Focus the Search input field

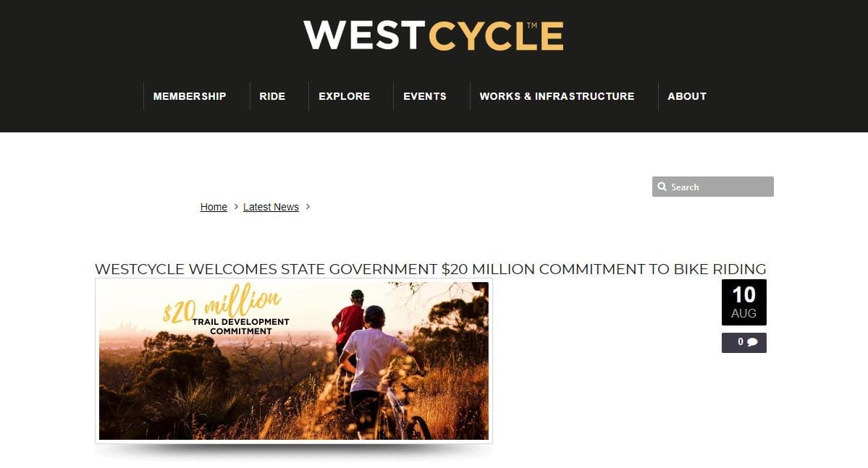713,187
